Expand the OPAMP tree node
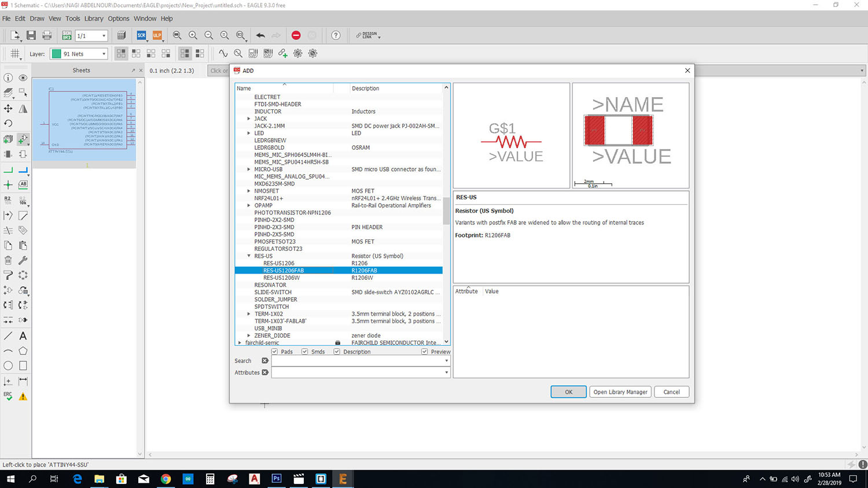This screenshot has height=488, width=868. (x=249, y=205)
